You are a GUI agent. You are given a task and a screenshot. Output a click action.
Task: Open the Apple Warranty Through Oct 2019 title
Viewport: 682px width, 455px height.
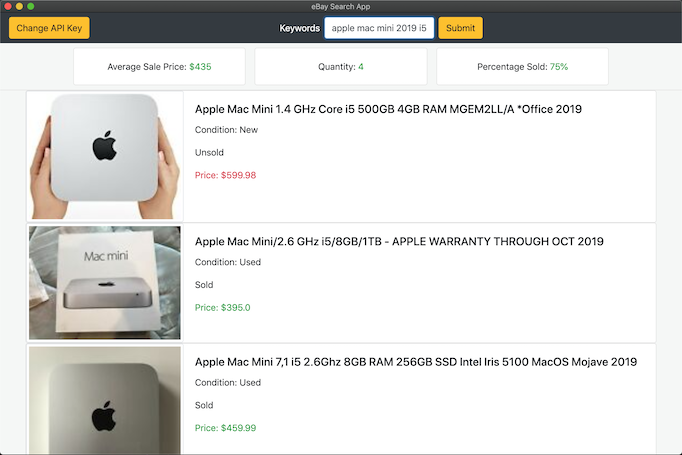click(399, 241)
